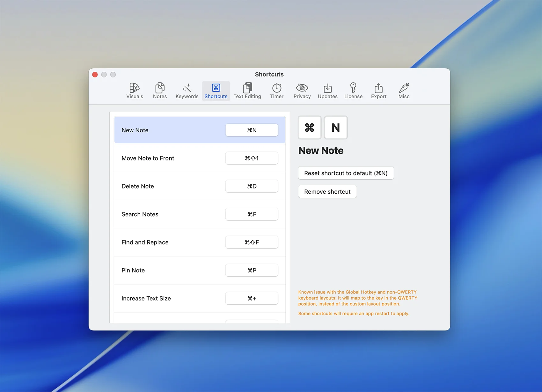The height and width of the screenshot is (392, 542).
Task: Select the Shortcuts tab
Action: coord(216,91)
